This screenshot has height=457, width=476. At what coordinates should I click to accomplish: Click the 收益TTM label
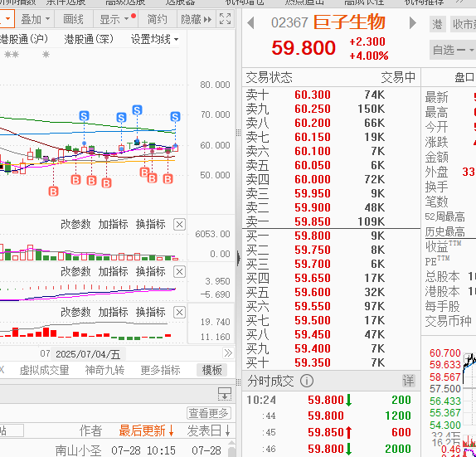[x=443, y=246]
